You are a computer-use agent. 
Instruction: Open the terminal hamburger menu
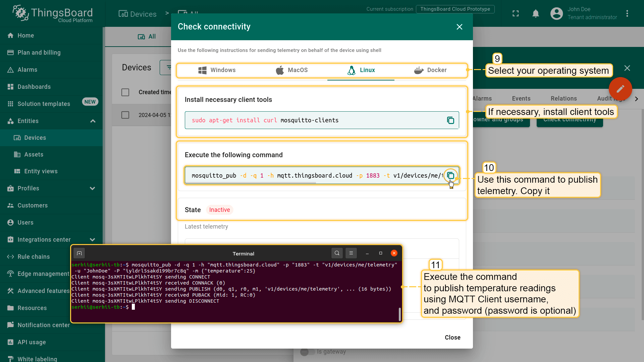click(351, 253)
